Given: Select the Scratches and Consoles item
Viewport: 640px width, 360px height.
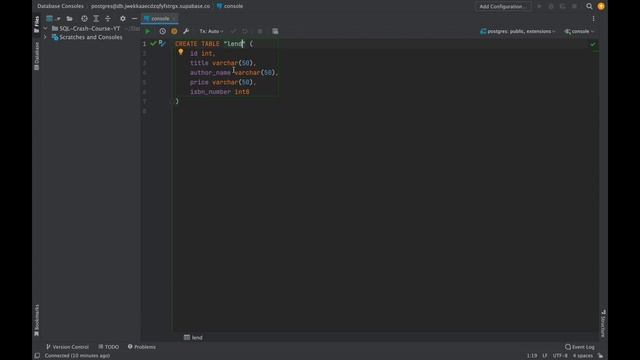Looking at the screenshot, I should pos(87,37).
